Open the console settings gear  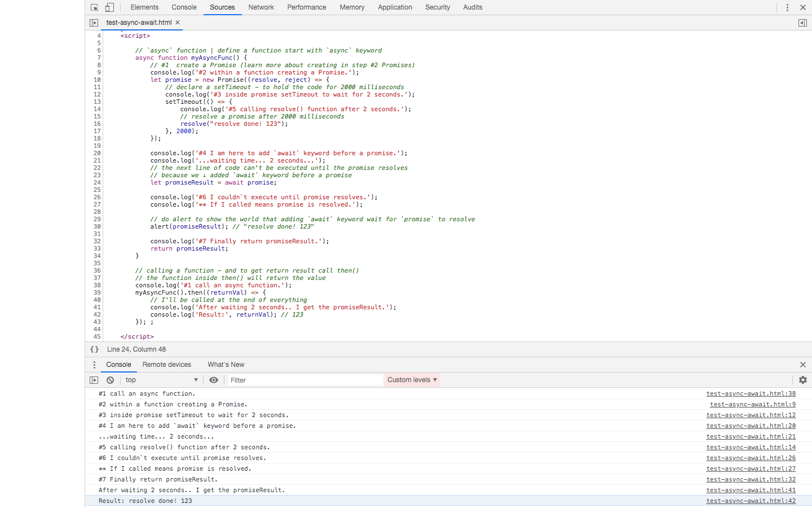[x=802, y=380]
